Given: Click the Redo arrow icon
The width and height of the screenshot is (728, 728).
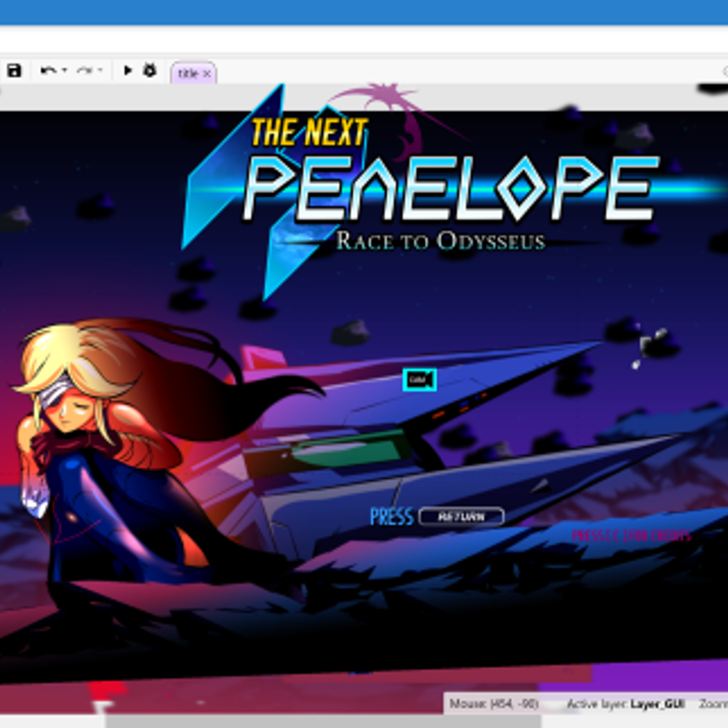Looking at the screenshot, I should 84,70.
